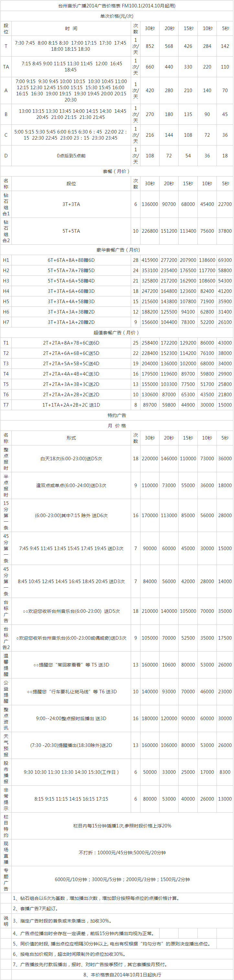The image size is (234, 980).
Task: Select price 220000 for 整点报时
Action: point(150,459)
